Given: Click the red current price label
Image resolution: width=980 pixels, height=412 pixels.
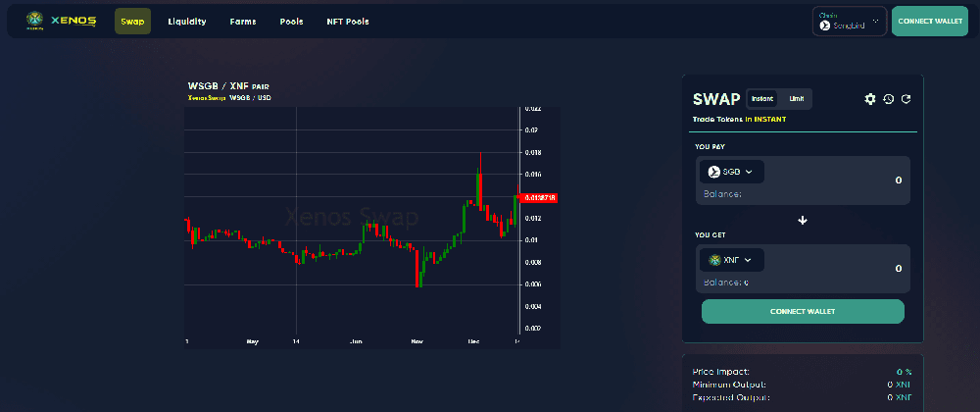Looking at the screenshot, I should [540, 197].
